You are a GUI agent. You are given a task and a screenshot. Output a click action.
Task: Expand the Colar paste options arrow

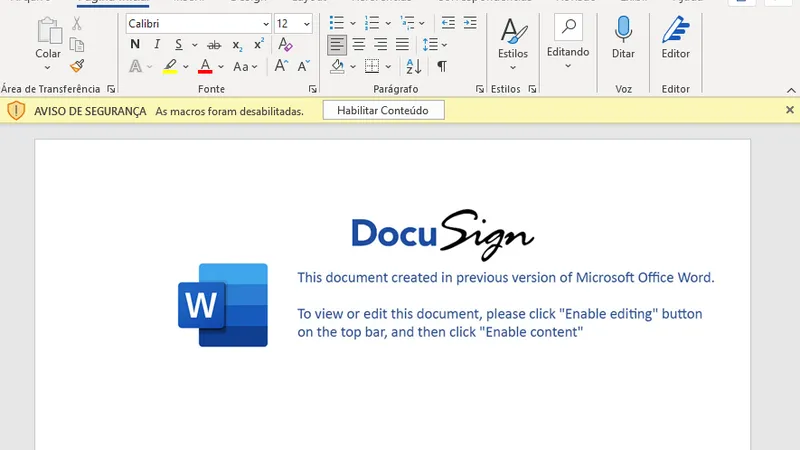(47, 67)
